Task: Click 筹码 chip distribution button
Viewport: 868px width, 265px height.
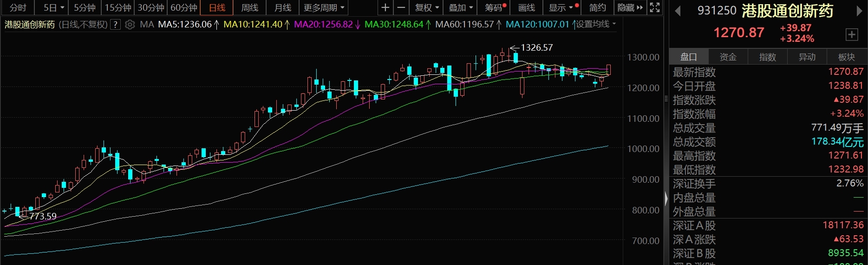Action: 494,7
